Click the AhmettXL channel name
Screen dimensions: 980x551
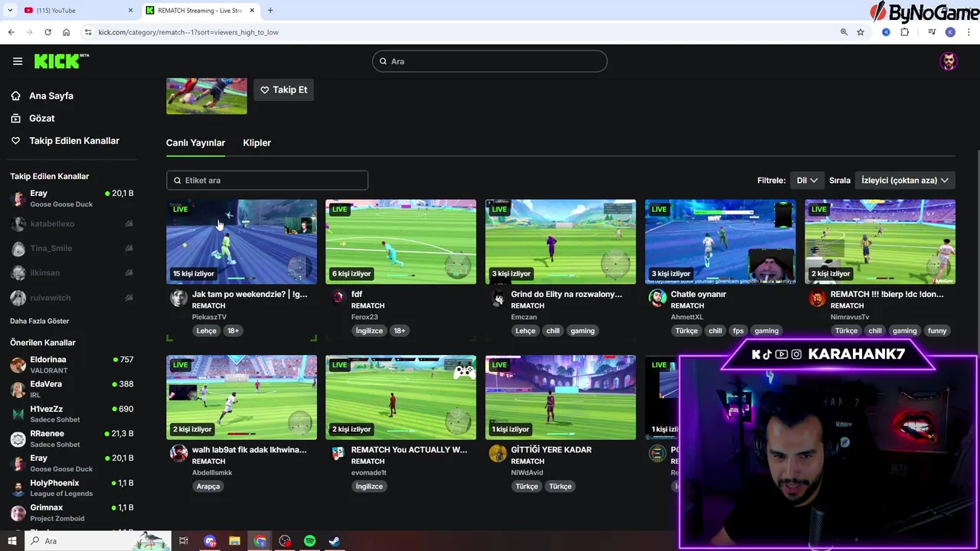(x=687, y=317)
